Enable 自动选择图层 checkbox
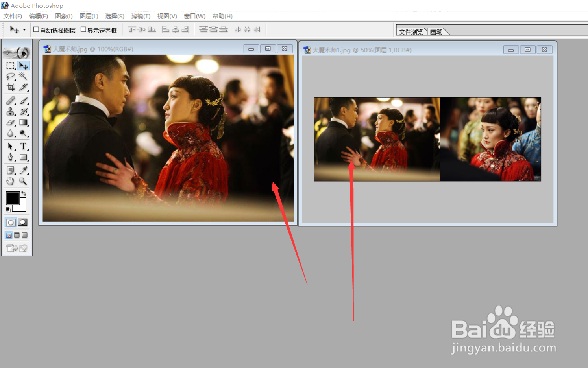 coord(36,29)
